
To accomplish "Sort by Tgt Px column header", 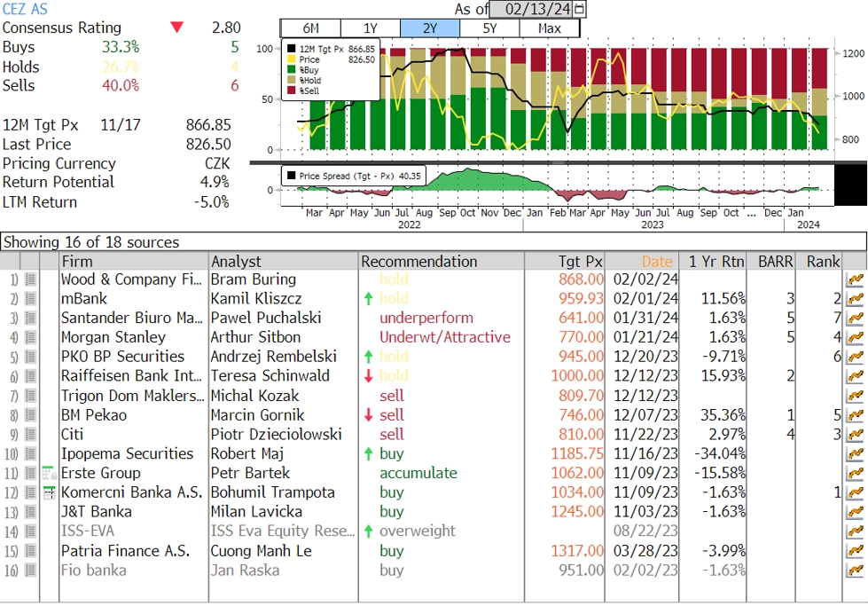I will click(x=580, y=262).
